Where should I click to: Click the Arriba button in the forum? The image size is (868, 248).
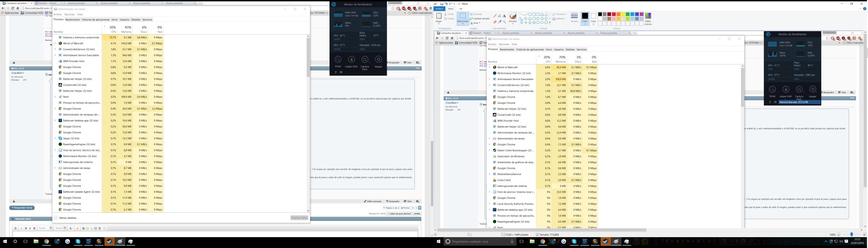tap(417, 214)
